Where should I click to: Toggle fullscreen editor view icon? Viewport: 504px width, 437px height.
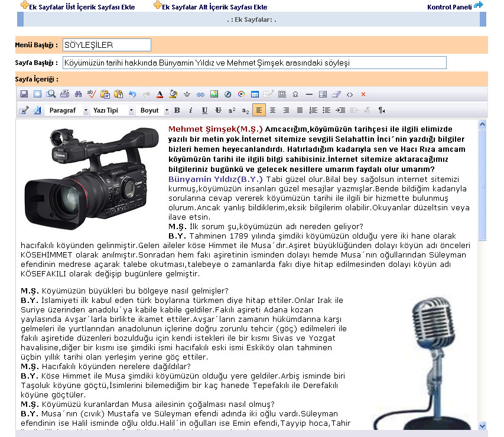(38, 94)
